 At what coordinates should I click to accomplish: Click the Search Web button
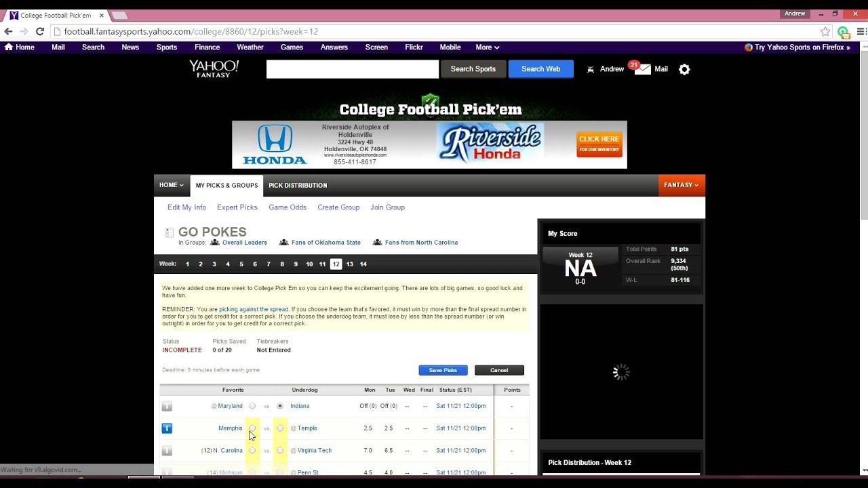pos(540,69)
